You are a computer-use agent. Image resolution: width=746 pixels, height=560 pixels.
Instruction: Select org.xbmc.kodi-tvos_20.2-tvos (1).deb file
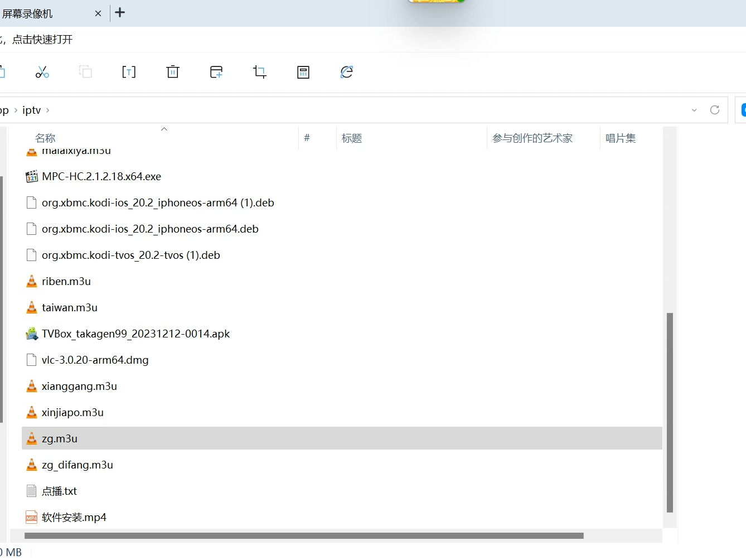point(131,255)
